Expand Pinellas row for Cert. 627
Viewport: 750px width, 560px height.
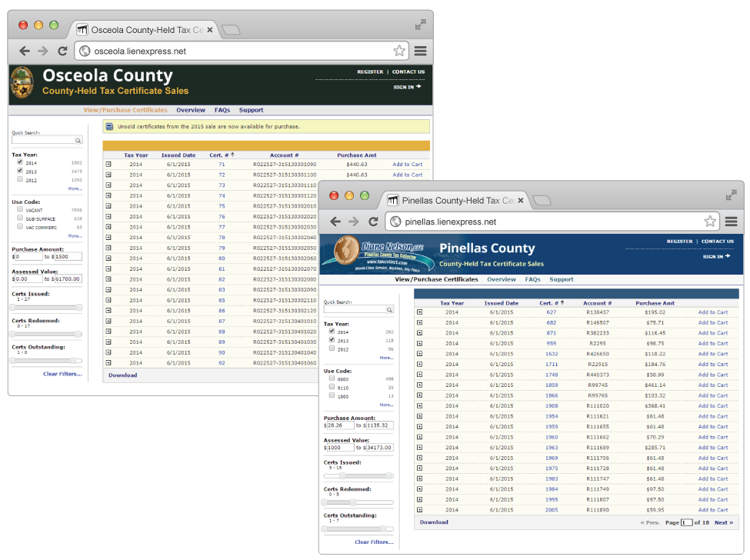(419, 312)
